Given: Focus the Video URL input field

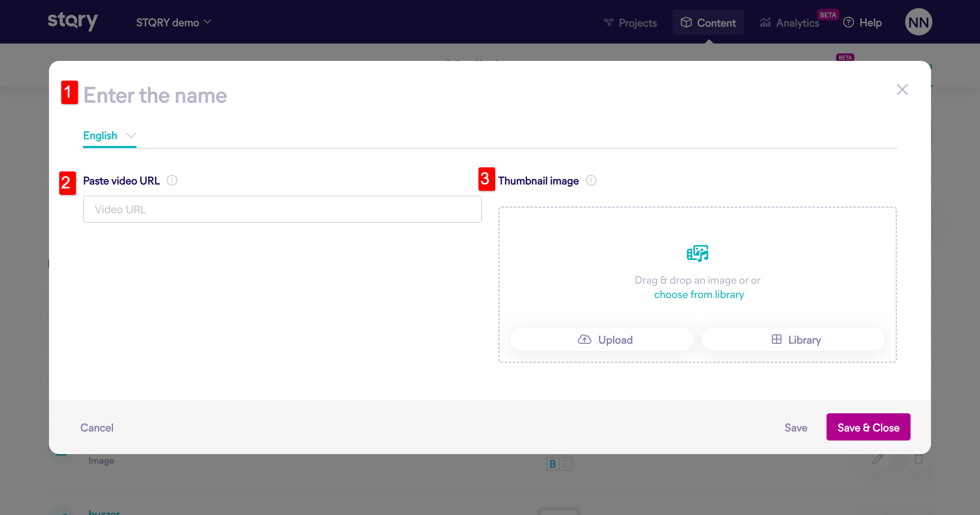Looking at the screenshot, I should 282,209.
